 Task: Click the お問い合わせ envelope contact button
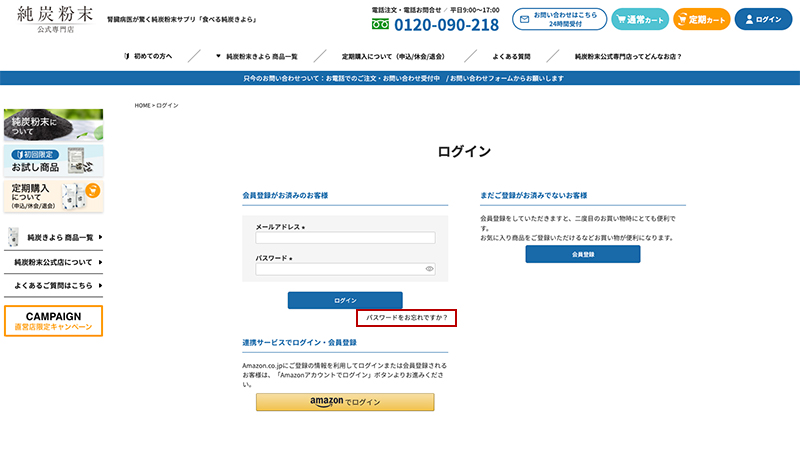pos(559,19)
